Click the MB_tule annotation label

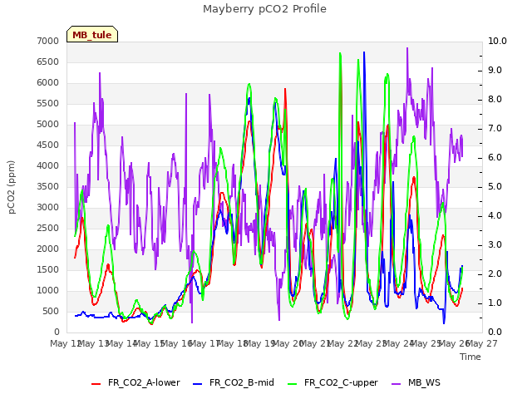(x=92, y=34)
